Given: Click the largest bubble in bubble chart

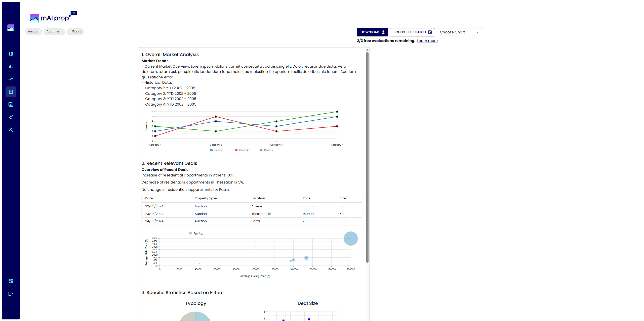Looking at the screenshot, I should (351, 239).
